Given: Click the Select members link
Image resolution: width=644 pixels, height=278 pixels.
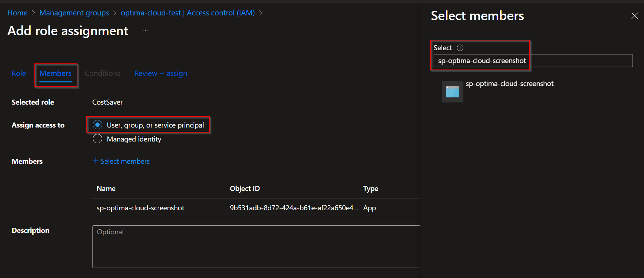Looking at the screenshot, I should pos(125,161).
